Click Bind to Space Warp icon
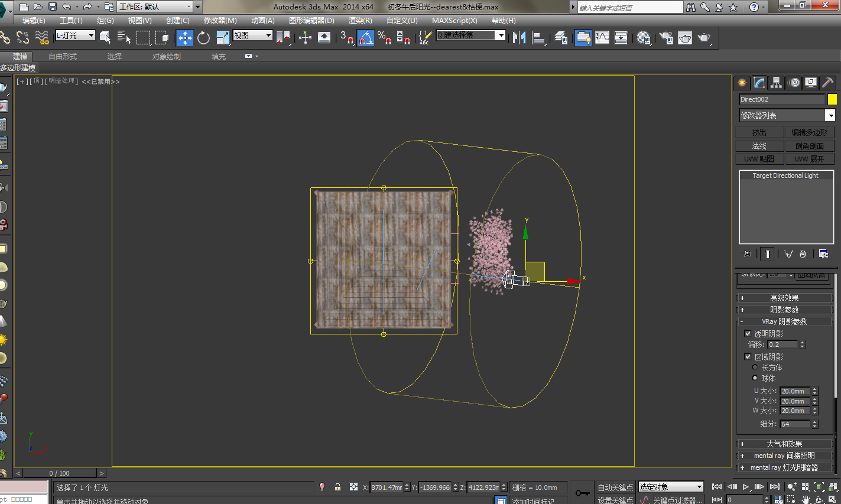Viewport: 841px width, 504px height. point(41,38)
